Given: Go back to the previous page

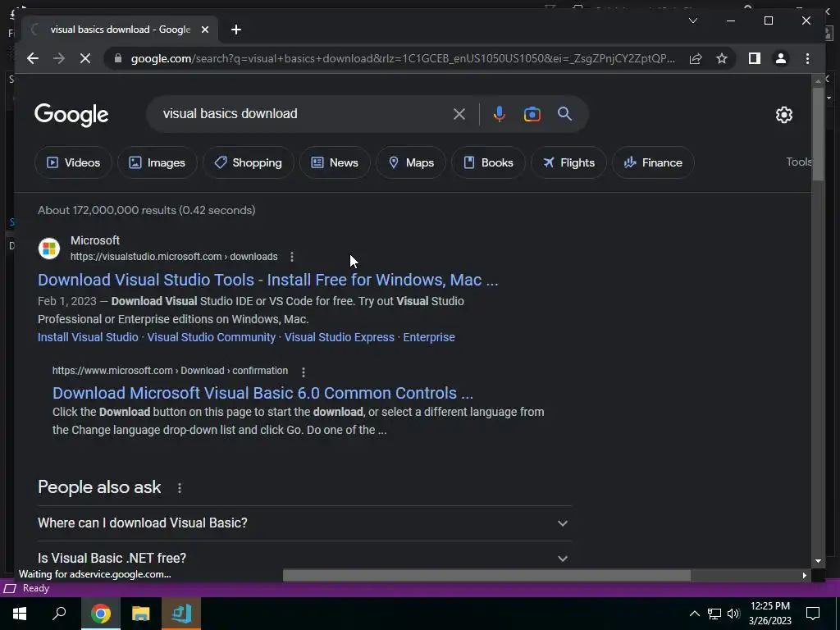Looking at the screenshot, I should tap(33, 58).
